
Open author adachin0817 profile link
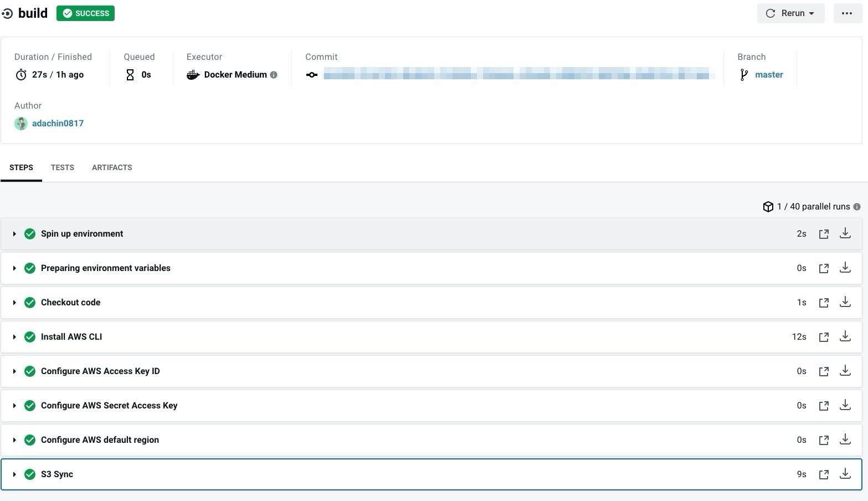(x=58, y=124)
